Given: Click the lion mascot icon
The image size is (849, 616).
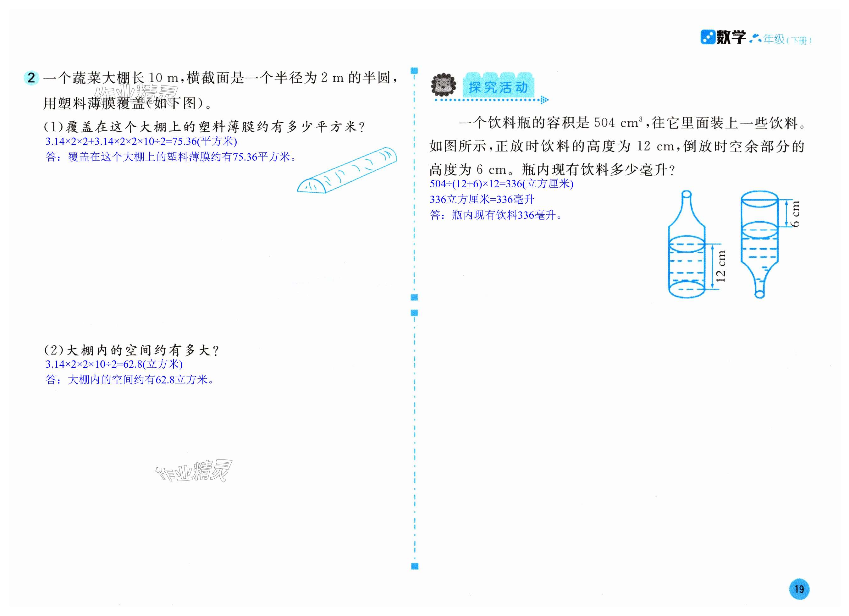Looking at the screenshot, I should [x=444, y=85].
